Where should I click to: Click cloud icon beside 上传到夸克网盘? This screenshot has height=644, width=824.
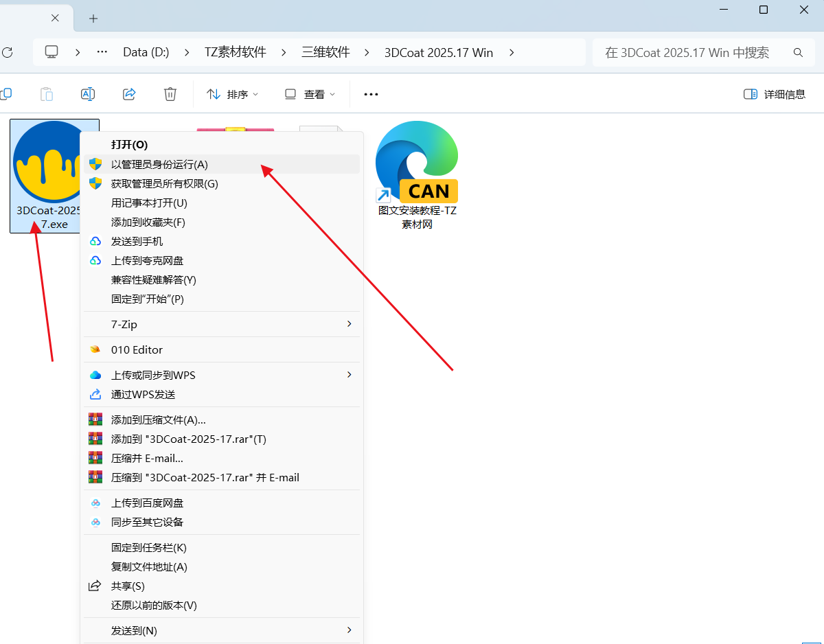(96, 260)
